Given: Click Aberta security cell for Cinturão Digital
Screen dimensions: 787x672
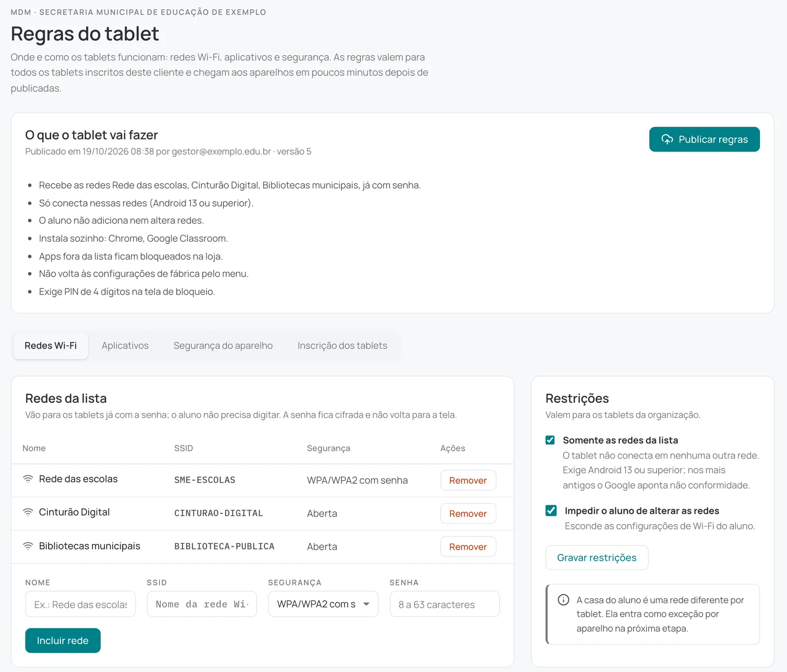Looking at the screenshot, I should coord(322,514).
